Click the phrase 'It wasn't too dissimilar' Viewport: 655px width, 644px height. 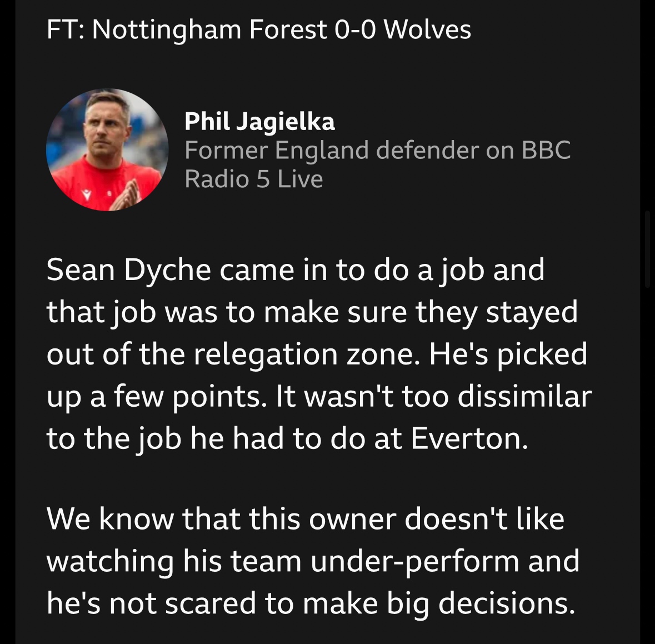pos(433,397)
